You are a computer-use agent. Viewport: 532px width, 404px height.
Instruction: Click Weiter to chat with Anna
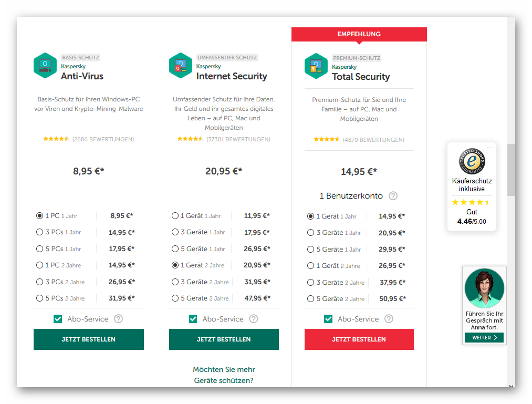pos(484,337)
